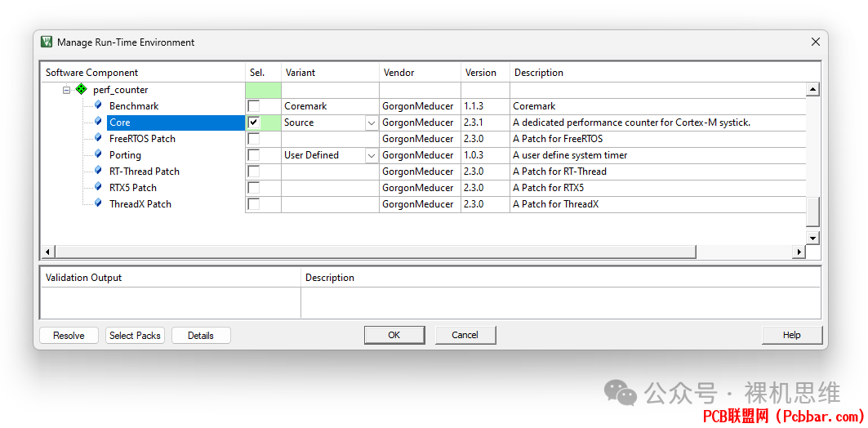Tick the FreeRTOS Patch checkbox

253,138
